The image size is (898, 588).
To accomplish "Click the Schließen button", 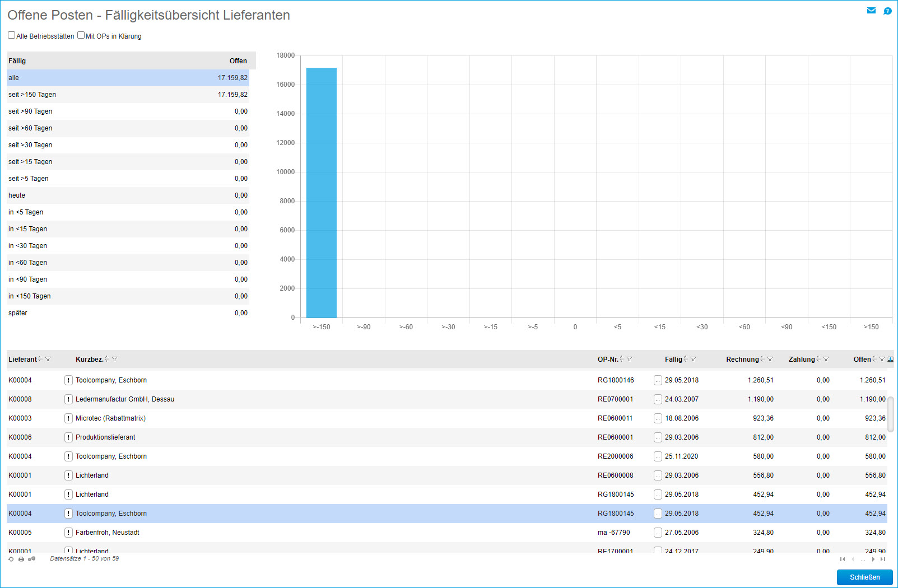I will click(864, 577).
